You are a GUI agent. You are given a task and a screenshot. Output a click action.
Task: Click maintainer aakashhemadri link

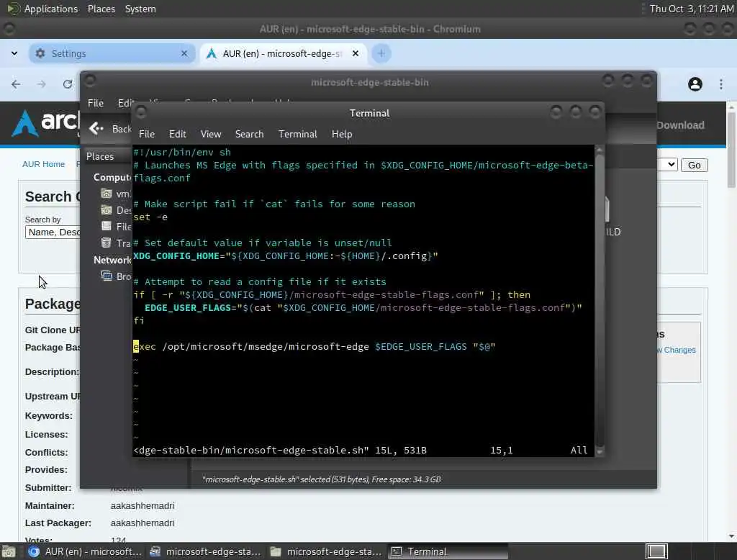(143, 505)
